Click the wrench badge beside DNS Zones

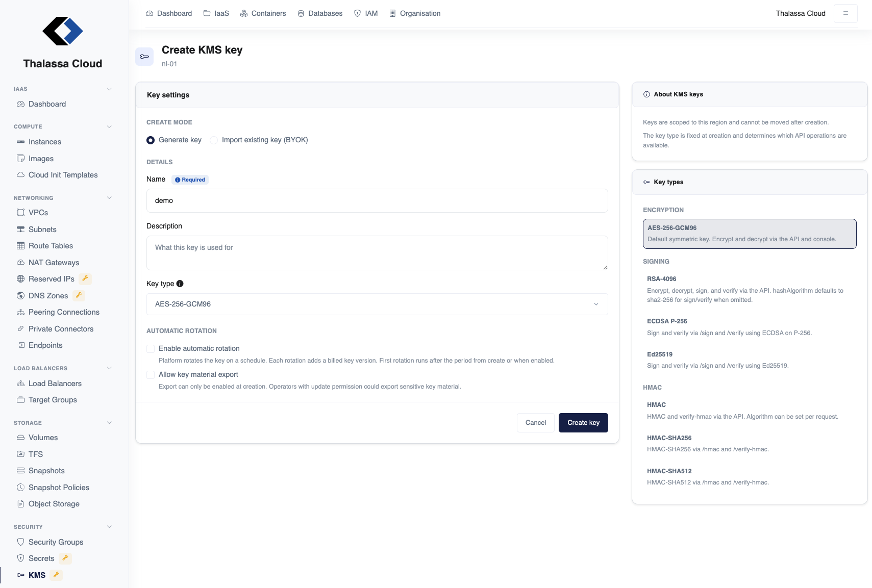click(79, 295)
